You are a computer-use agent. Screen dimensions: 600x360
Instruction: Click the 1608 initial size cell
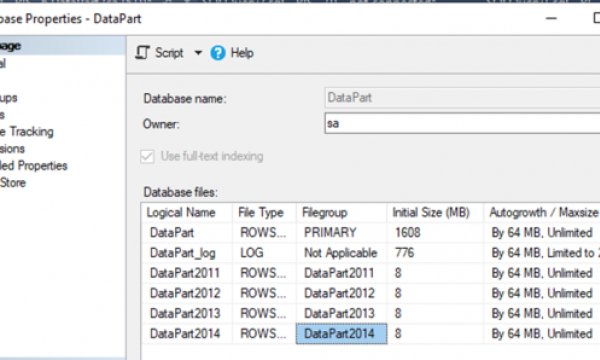tap(435, 233)
